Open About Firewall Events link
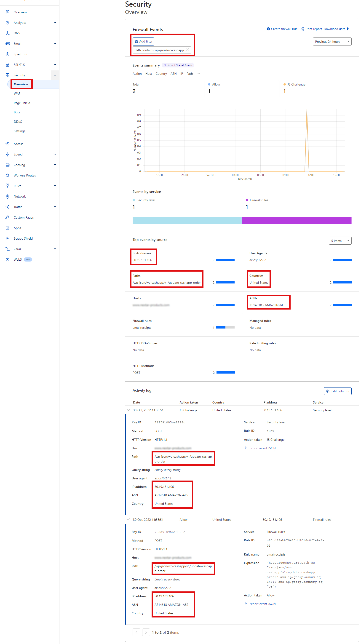This screenshot has height=644, width=361. coord(178,65)
